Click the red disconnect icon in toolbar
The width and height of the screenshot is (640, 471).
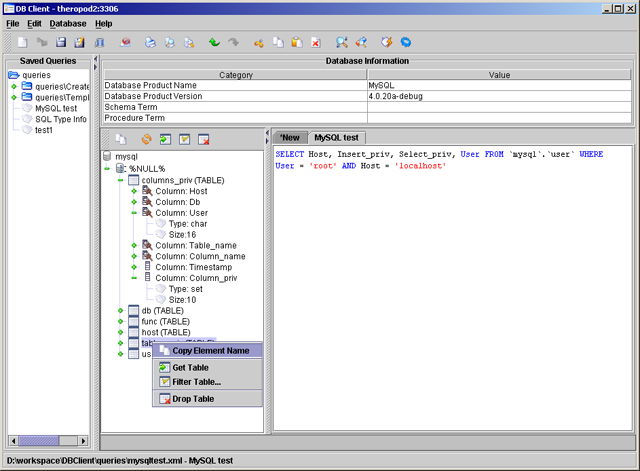pyautogui.click(x=125, y=42)
